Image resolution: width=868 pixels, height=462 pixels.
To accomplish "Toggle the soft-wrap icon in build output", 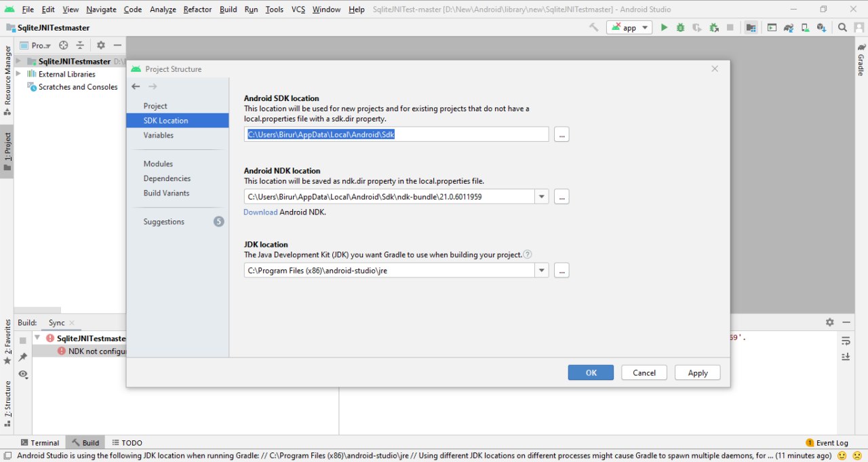I will 846,341.
